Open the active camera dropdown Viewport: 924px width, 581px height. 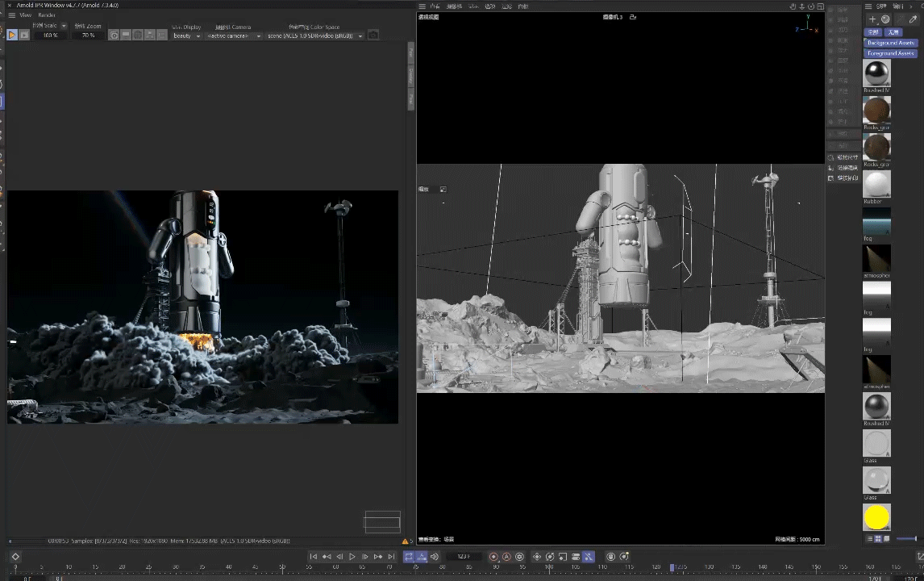(x=233, y=36)
